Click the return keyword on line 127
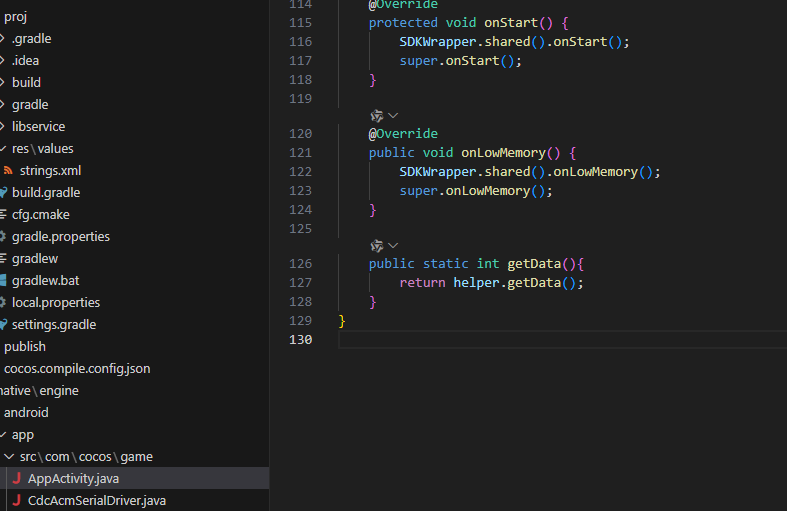Viewport: 787px width, 511px height. point(422,283)
